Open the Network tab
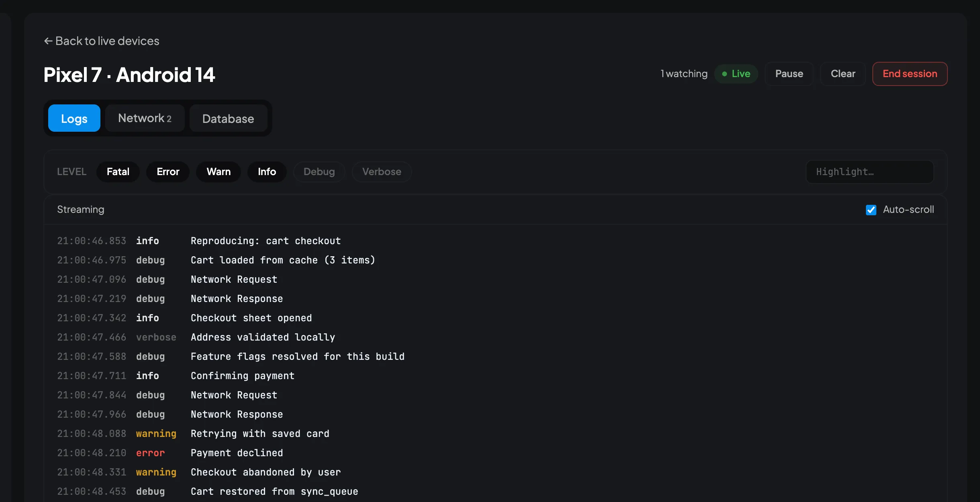 pos(145,118)
